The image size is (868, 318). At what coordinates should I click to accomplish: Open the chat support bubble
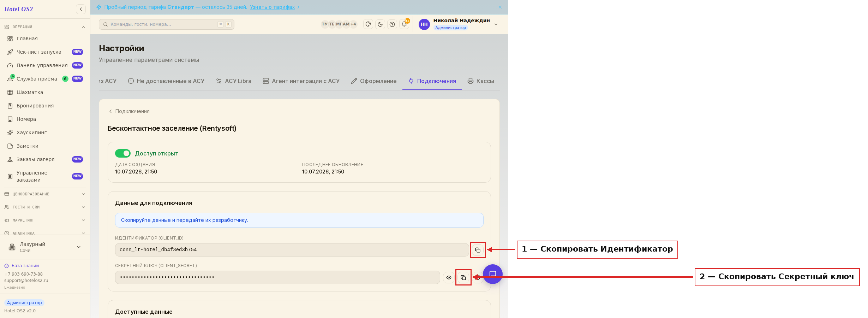(493, 274)
